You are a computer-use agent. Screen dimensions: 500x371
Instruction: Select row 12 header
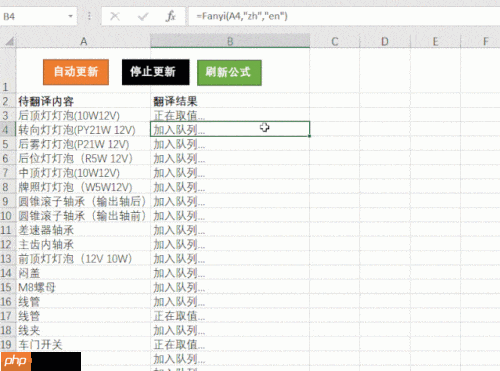[x=8, y=244]
